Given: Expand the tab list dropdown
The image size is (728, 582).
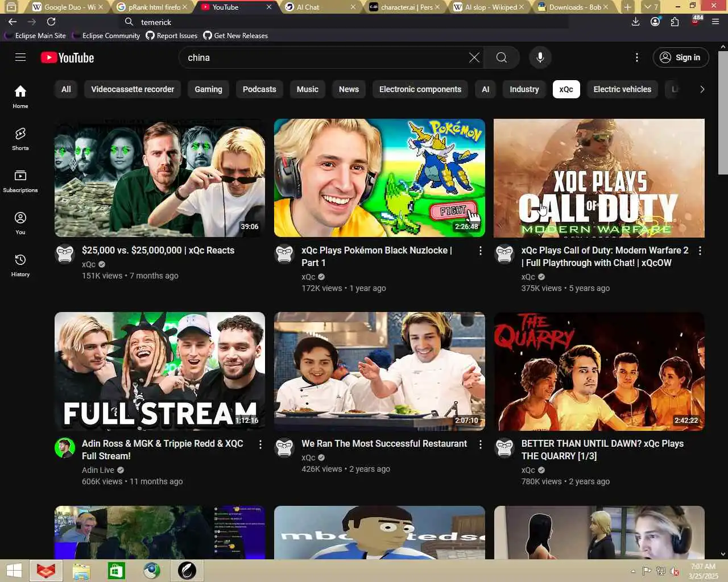Looking at the screenshot, I should point(651,7).
